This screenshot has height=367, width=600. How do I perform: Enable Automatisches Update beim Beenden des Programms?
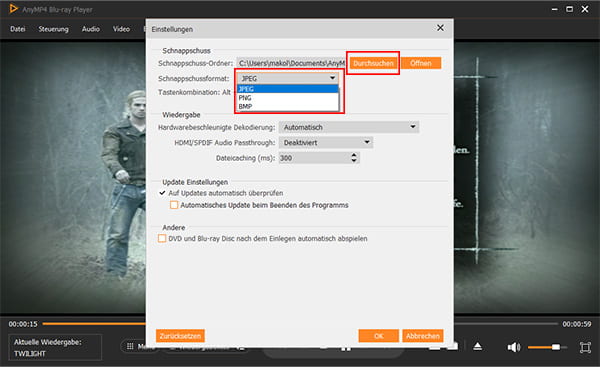pyautogui.click(x=174, y=205)
